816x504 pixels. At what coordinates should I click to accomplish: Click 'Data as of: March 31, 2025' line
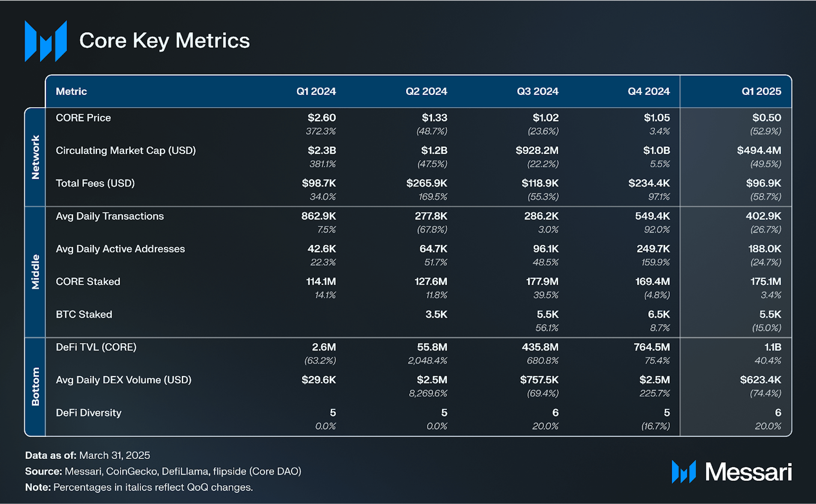point(88,455)
